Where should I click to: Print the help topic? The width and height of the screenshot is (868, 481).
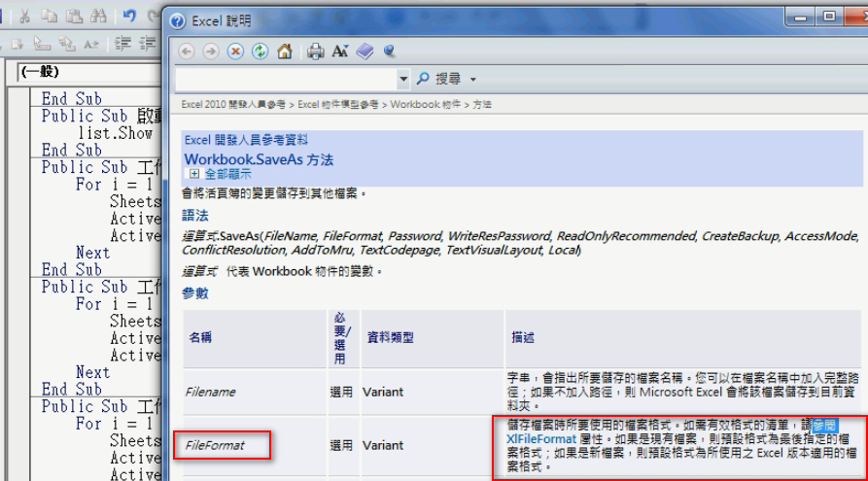[316, 52]
